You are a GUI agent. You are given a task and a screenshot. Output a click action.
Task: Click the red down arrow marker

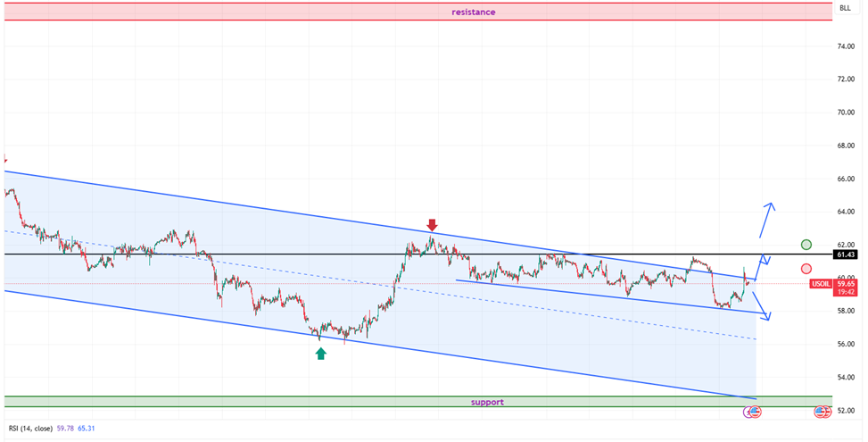(x=432, y=224)
